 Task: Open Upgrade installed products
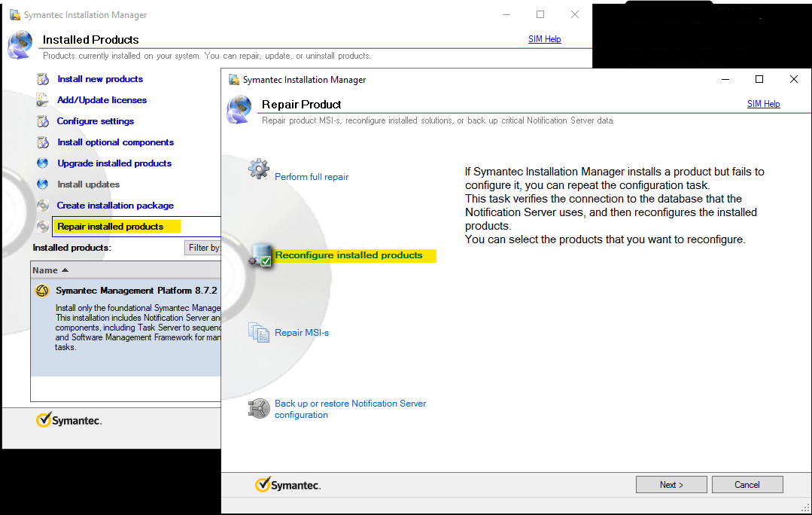pos(114,163)
